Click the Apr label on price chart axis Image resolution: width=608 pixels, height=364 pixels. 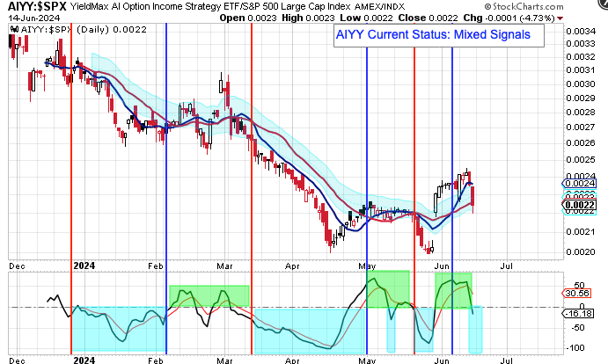pyautogui.click(x=291, y=264)
